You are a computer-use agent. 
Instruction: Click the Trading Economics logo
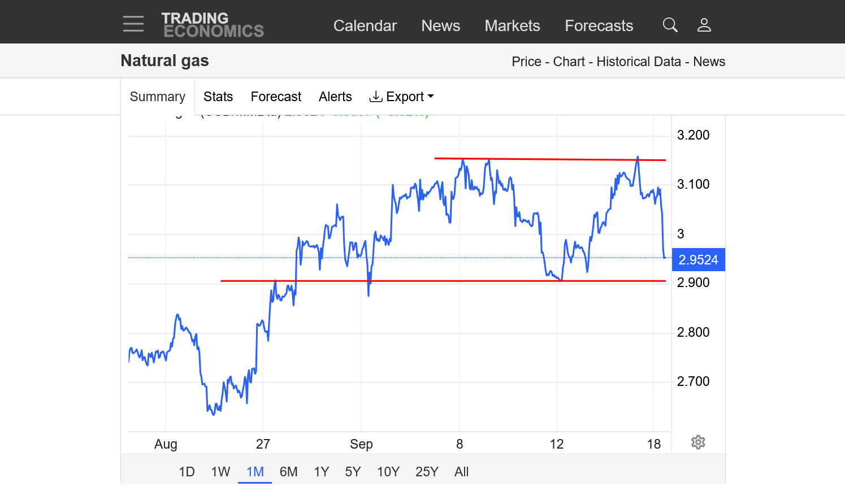tap(213, 25)
